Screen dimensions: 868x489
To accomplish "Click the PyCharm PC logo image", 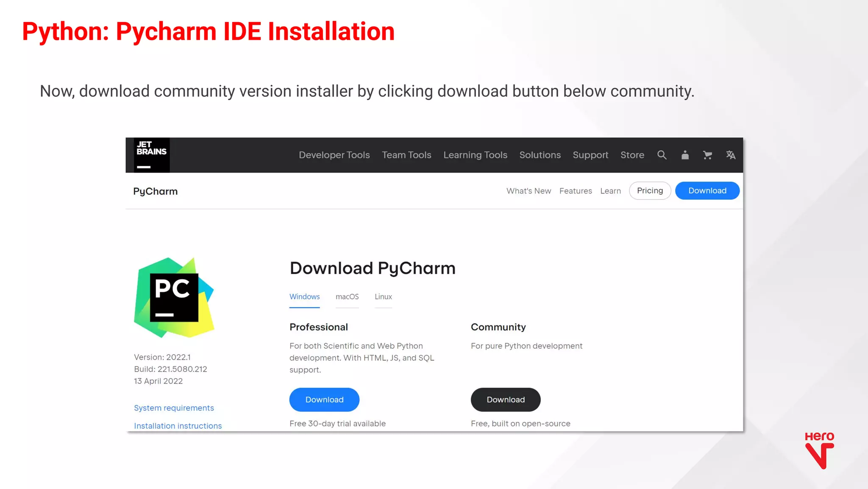I will (x=174, y=298).
